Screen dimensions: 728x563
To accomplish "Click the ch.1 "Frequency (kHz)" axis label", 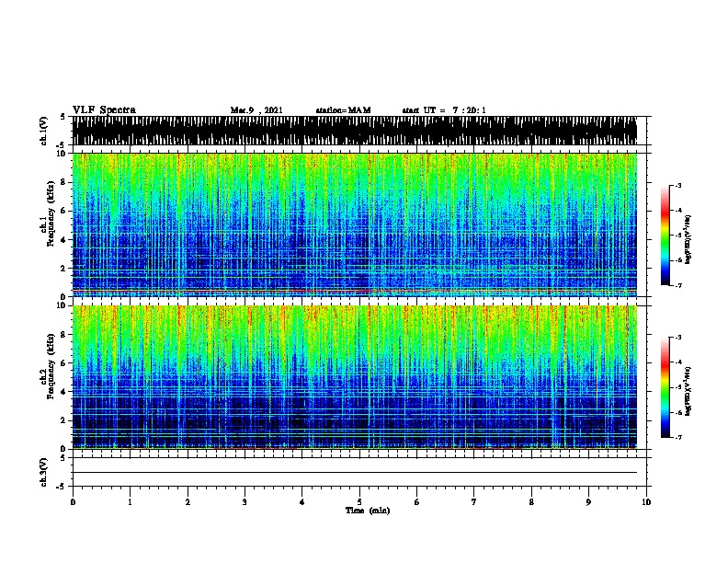I will 51,214.
